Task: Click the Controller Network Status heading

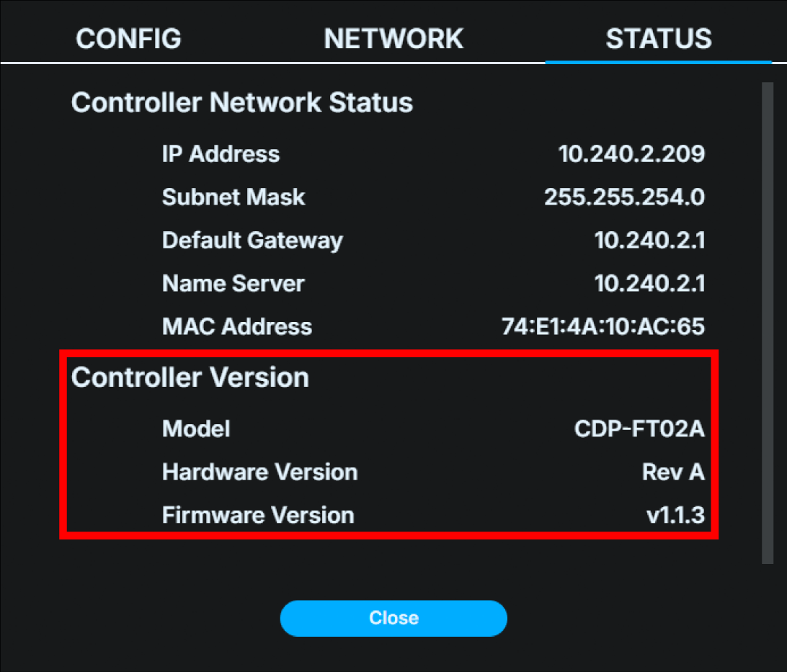Action: 241,102
